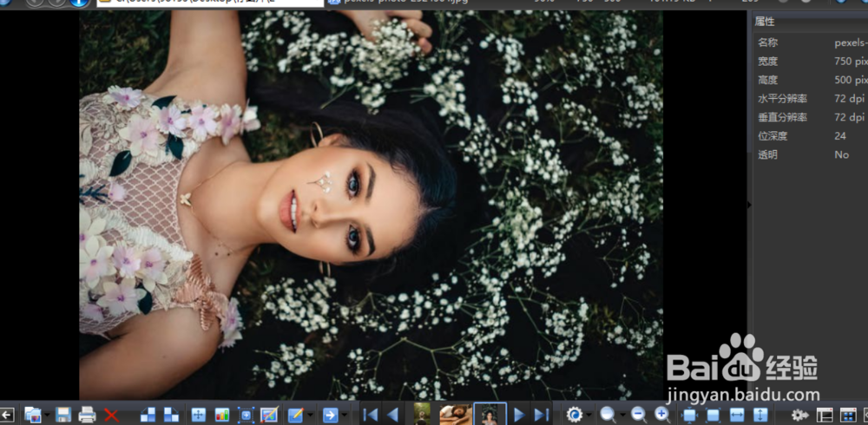
Task: Click the blue right-arrow send icon
Action: pos(331,415)
